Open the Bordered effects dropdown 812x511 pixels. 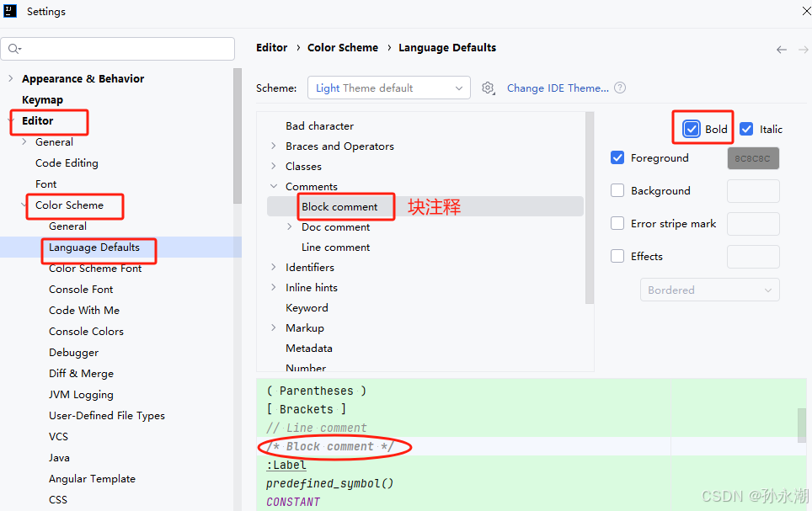click(709, 290)
